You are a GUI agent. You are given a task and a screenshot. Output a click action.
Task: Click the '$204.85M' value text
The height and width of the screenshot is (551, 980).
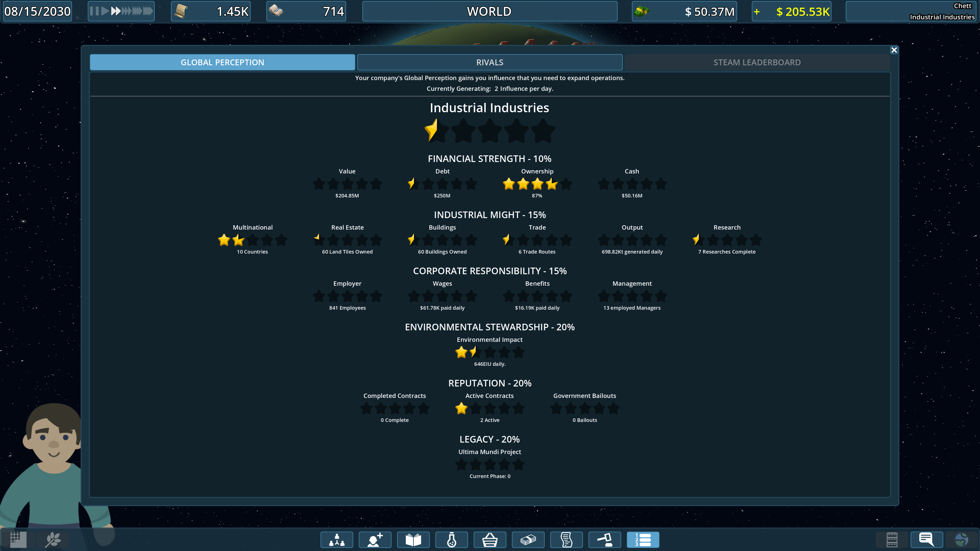click(x=347, y=196)
